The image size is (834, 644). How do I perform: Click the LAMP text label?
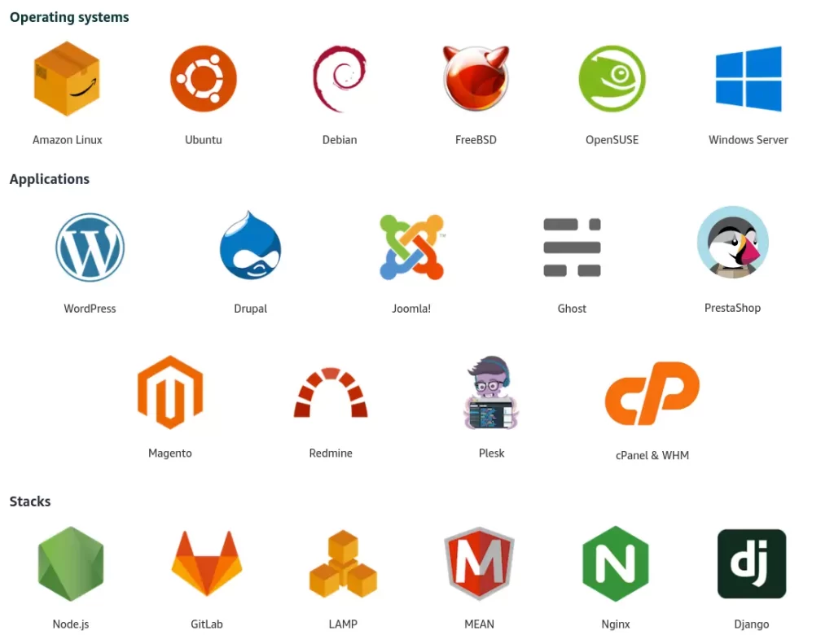(343, 624)
